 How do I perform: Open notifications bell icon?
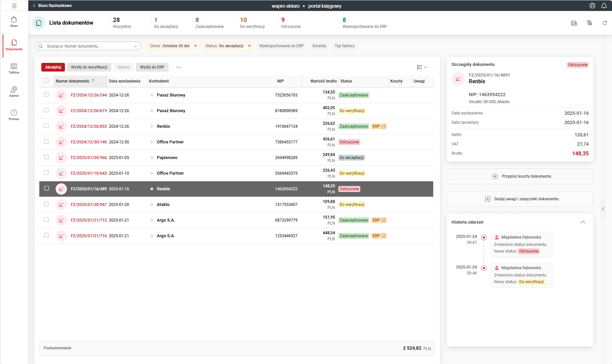click(x=604, y=6)
